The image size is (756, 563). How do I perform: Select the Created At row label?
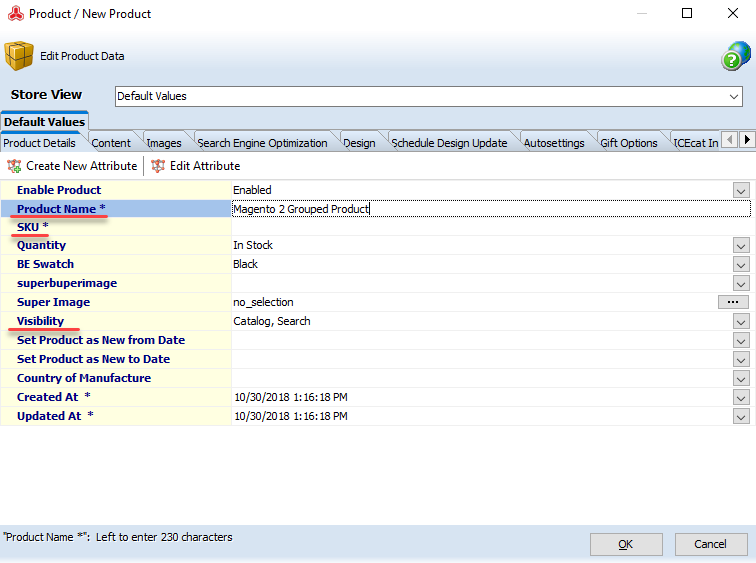tap(54, 397)
